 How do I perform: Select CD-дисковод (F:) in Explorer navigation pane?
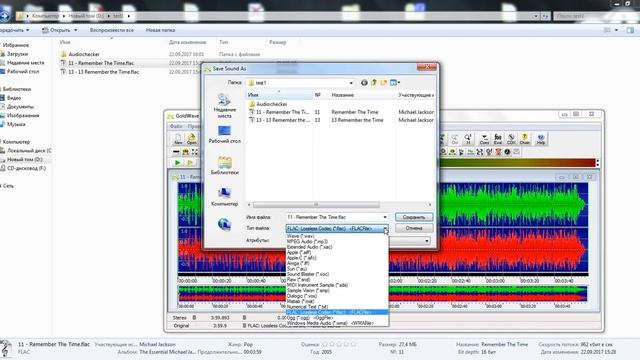point(26,168)
